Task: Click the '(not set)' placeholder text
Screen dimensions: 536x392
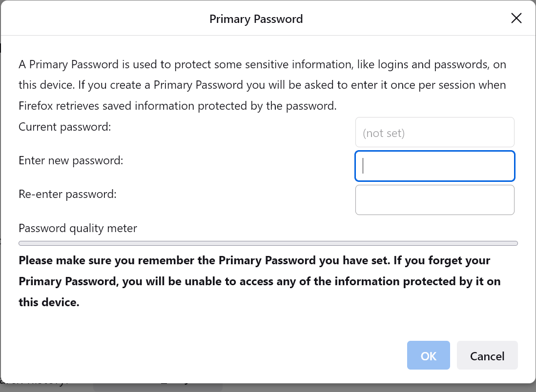Action: point(384,133)
